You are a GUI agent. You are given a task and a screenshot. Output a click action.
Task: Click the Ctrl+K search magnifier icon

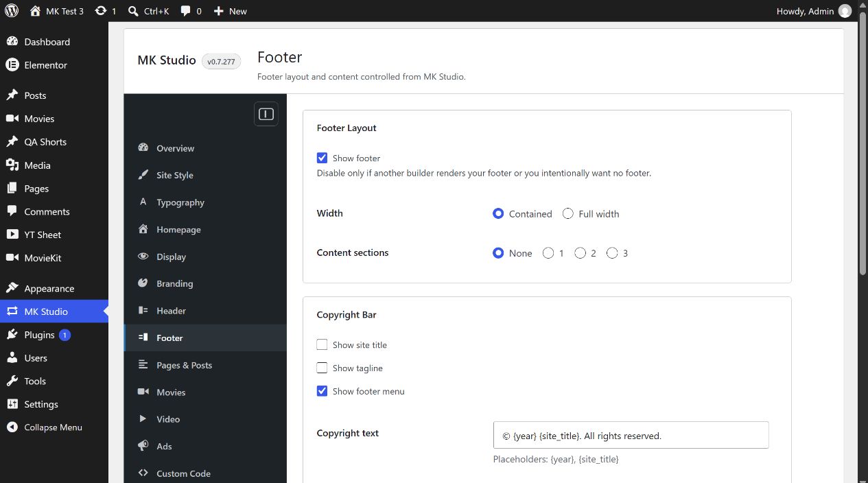pyautogui.click(x=133, y=11)
